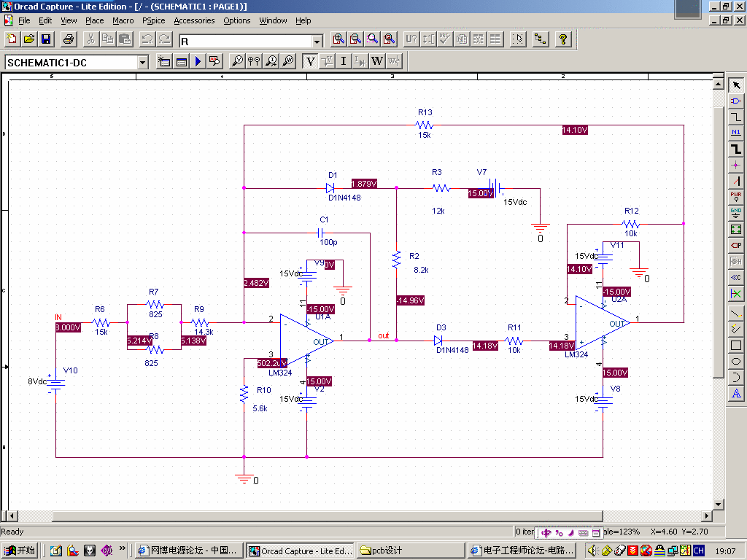Viewport: 747px width, 560px height.
Task: Pick the Voltage Differential marker tool
Action: pyautogui.click(x=255, y=61)
